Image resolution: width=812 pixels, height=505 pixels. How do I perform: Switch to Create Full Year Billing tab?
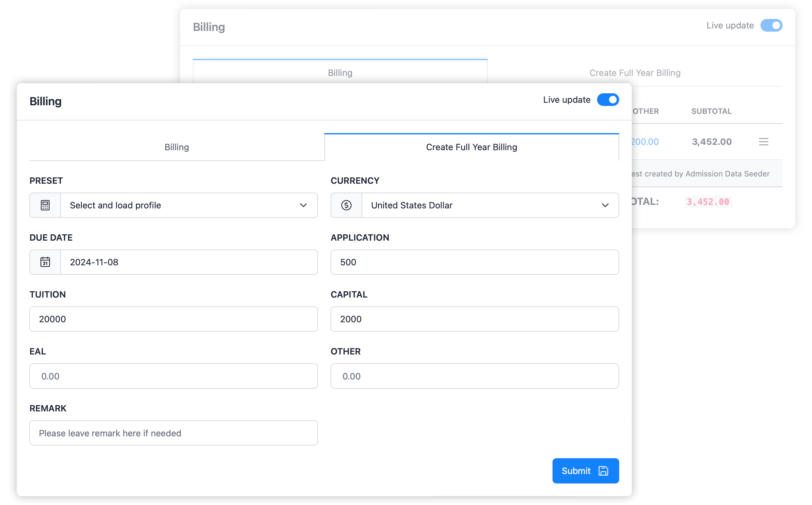[x=471, y=147]
